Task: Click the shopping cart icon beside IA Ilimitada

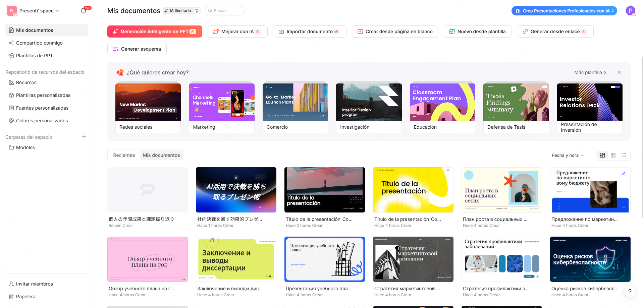Action: tap(197, 11)
